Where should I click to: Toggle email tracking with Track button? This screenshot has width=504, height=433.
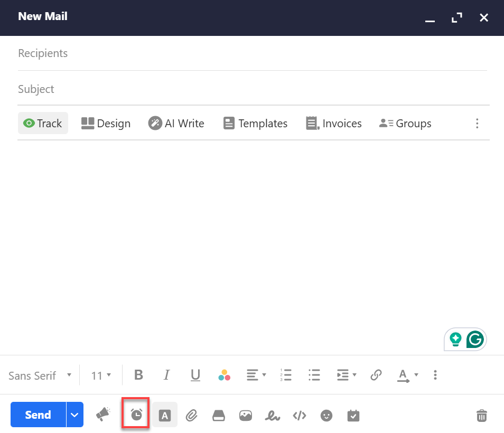point(43,123)
